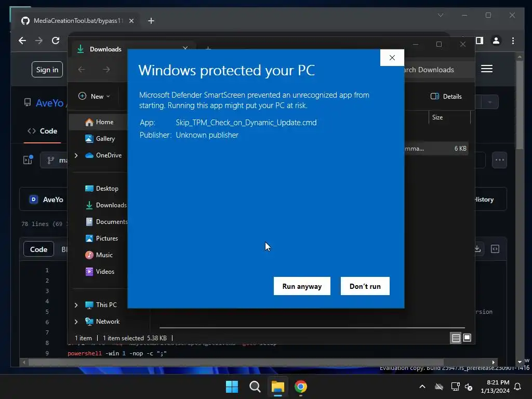The height and width of the screenshot is (399, 532).
Task: Open Chrome side panel icon
Action: pyautogui.click(x=479, y=41)
